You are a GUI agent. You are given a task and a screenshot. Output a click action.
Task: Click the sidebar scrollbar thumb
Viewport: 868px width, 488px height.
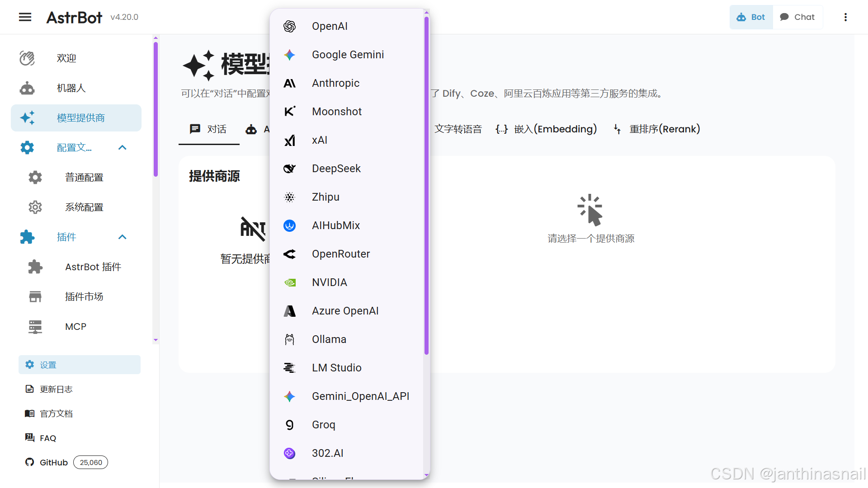point(156,109)
